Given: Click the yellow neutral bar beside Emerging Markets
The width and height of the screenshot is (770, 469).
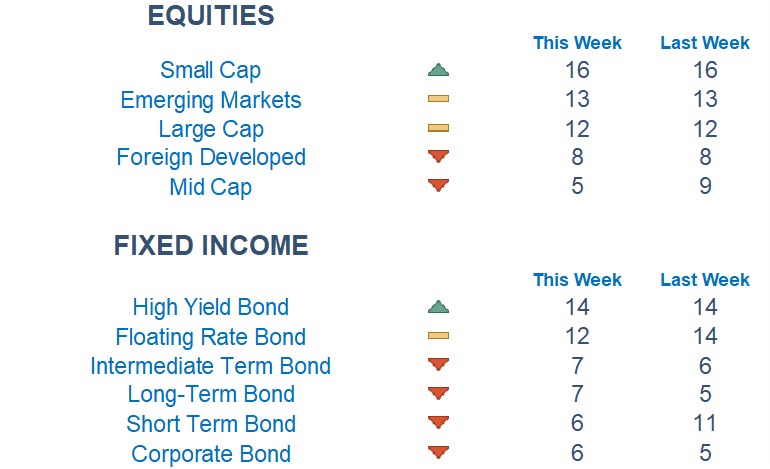Looking at the screenshot, I should [x=438, y=99].
